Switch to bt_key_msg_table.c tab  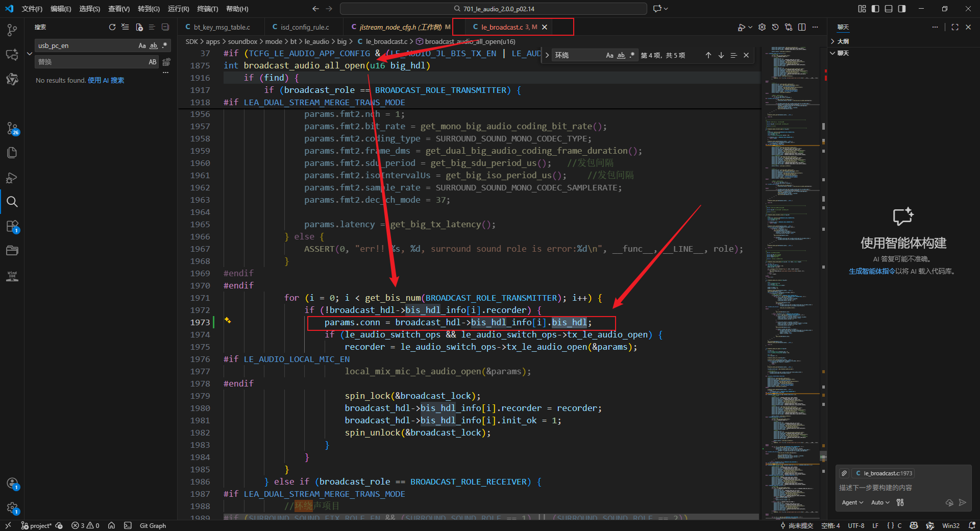[x=222, y=27]
